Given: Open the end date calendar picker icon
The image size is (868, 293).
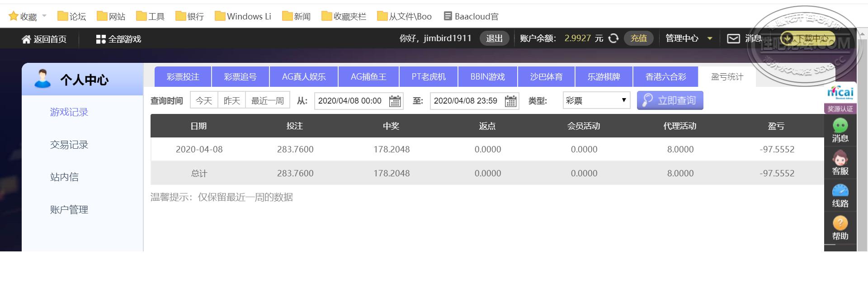Looking at the screenshot, I should click(x=510, y=101).
